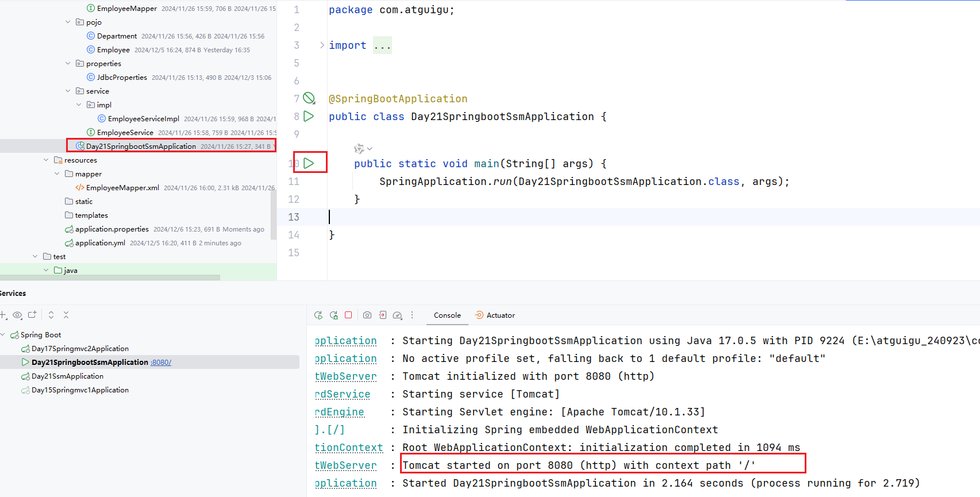
Task: Click the Rerun icon in Services toolbar
Action: click(318, 315)
